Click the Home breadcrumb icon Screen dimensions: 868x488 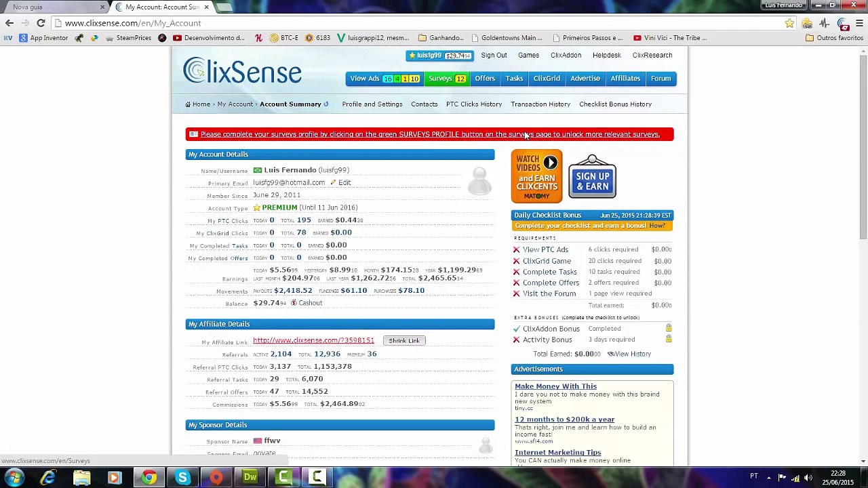tap(188, 104)
